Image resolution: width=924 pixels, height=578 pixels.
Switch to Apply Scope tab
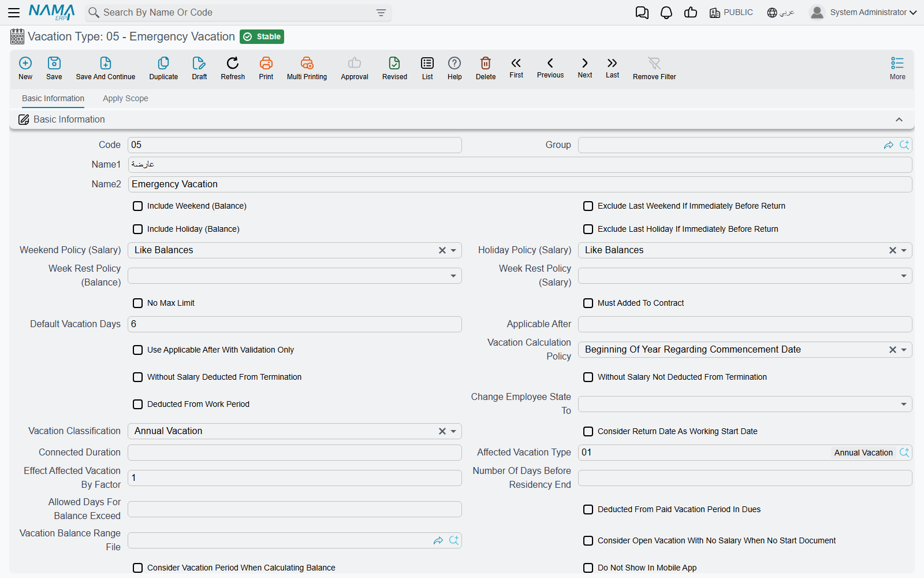point(125,98)
